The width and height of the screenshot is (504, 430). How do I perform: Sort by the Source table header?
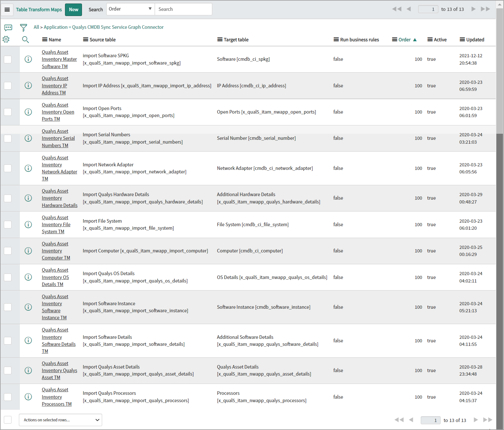[102, 40]
